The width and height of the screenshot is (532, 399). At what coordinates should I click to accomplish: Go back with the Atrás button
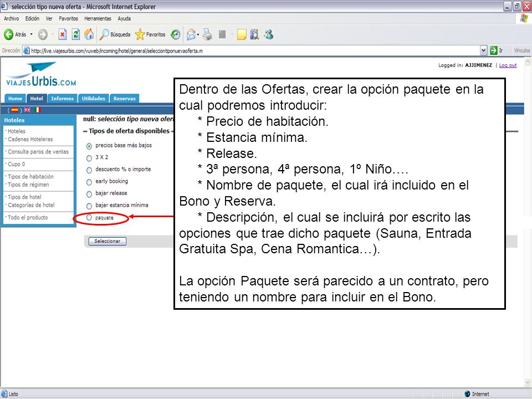click(x=16, y=34)
